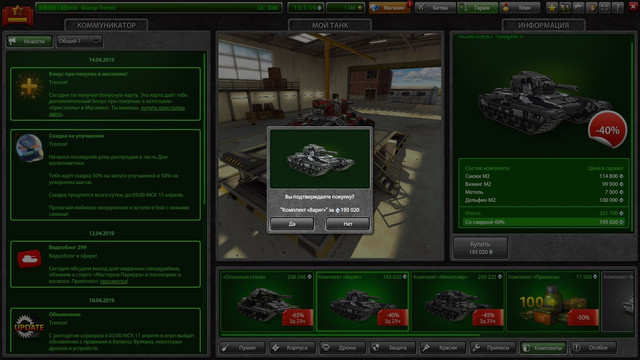Viewport: 640px width, 360px height.
Task: Click the red YouTube Видеоблог icon
Action: (x=29, y=259)
